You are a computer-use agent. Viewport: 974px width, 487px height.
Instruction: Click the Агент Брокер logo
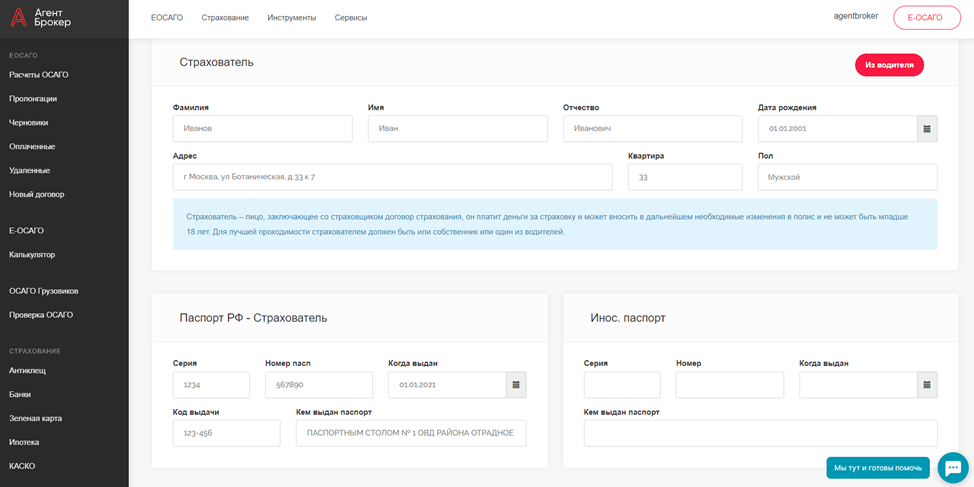point(40,17)
